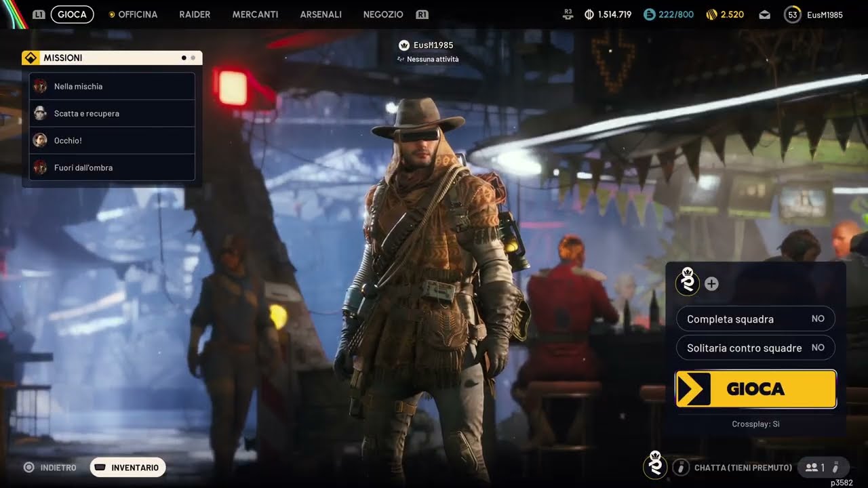Click the Nessuna attività status text
868x488 pixels.
point(433,59)
